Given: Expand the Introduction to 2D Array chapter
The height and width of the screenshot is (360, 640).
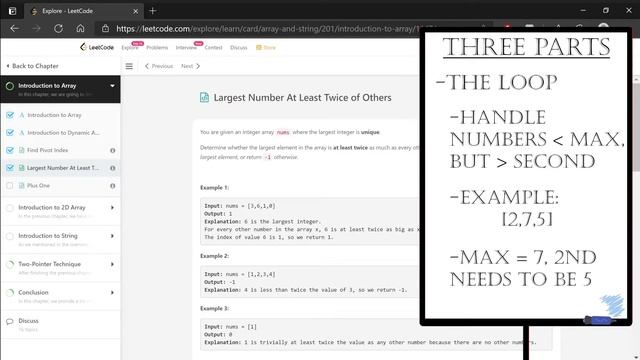Looking at the screenshot, I should (112, 208).
